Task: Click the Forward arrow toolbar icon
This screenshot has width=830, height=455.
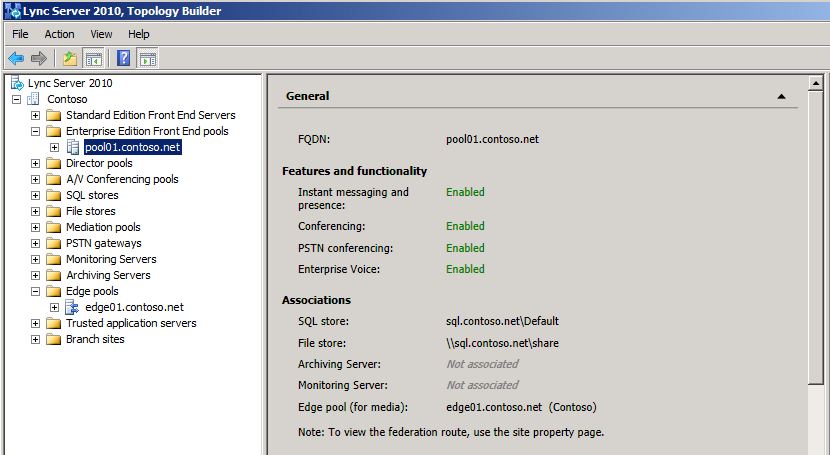Action: point(39,58)
